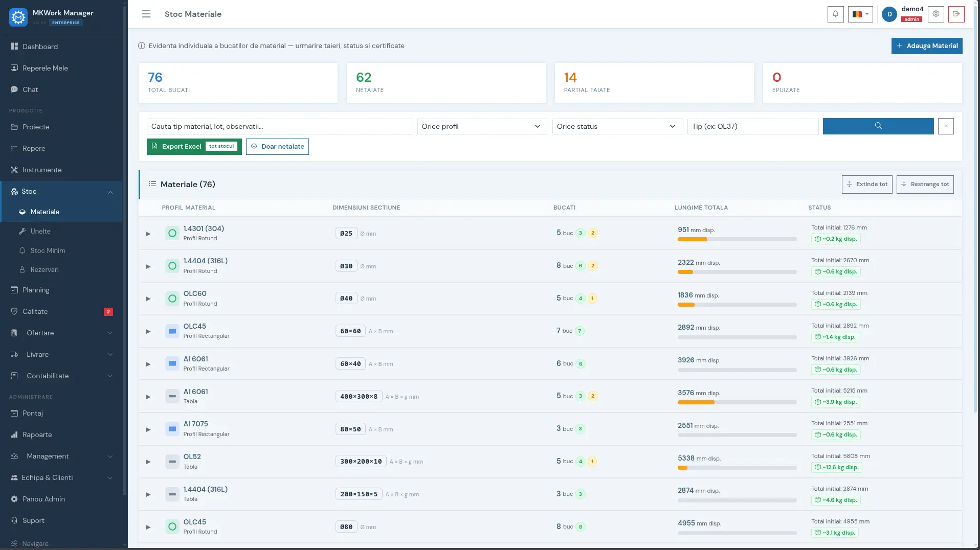Click the weight badge ~0.2 kg disp.
This screenshot has width=980, height=550.
click(x=836, y=239)
